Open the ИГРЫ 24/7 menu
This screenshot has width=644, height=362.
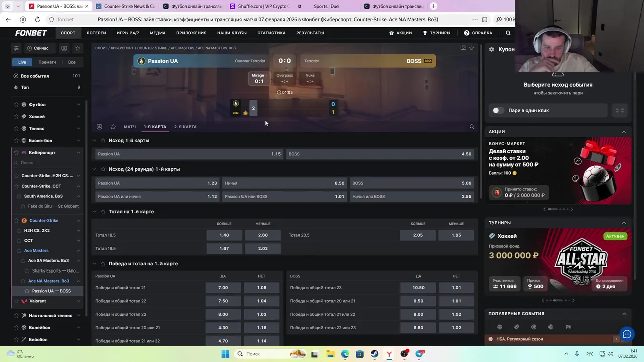coord(128,33)
